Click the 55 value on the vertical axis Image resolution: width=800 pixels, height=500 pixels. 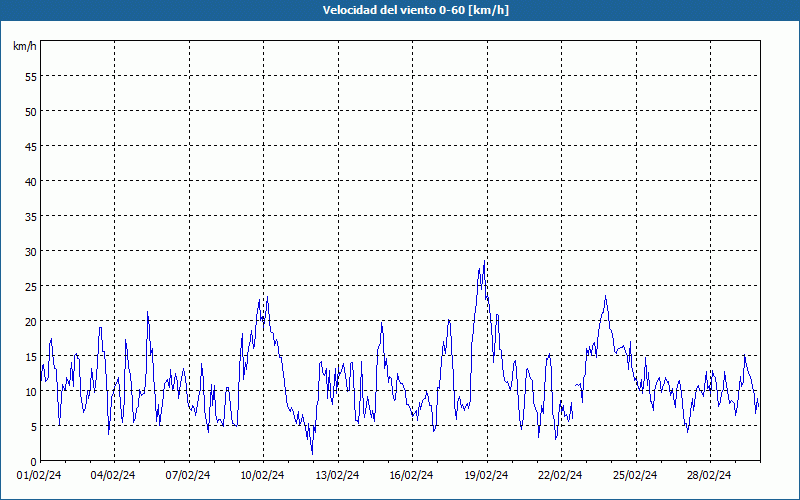click(31, 77)
